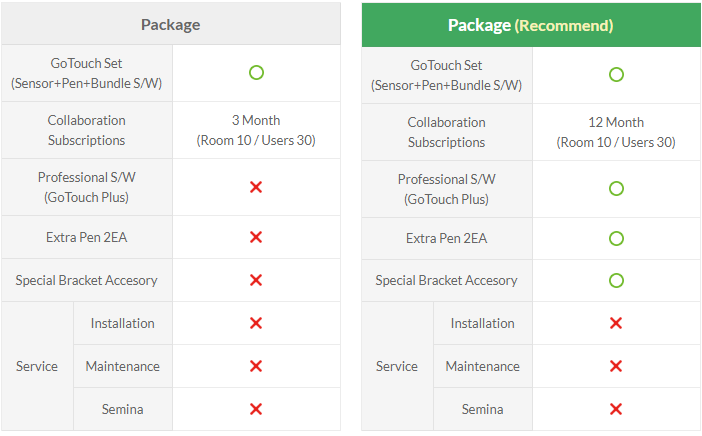The image size is (702, 436).
Task: Click green circle for Extra Pen 2EA in Recommend package
Action: coord(616,238)
